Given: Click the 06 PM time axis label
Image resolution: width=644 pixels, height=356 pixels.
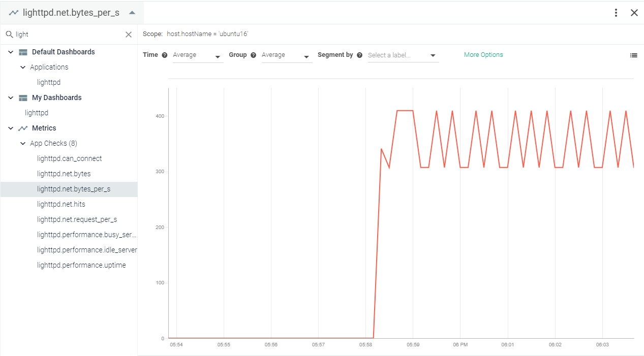Looking at the screenshot, I should click(461, 345).
